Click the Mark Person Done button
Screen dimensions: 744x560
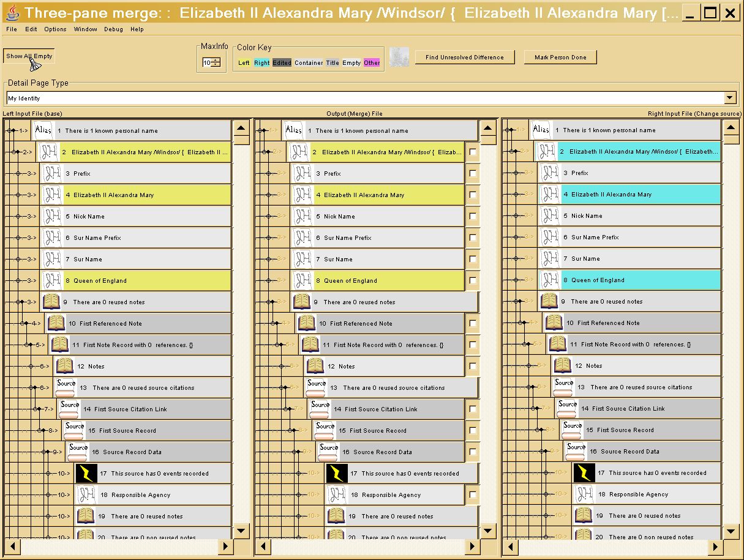tap(560, 57)
